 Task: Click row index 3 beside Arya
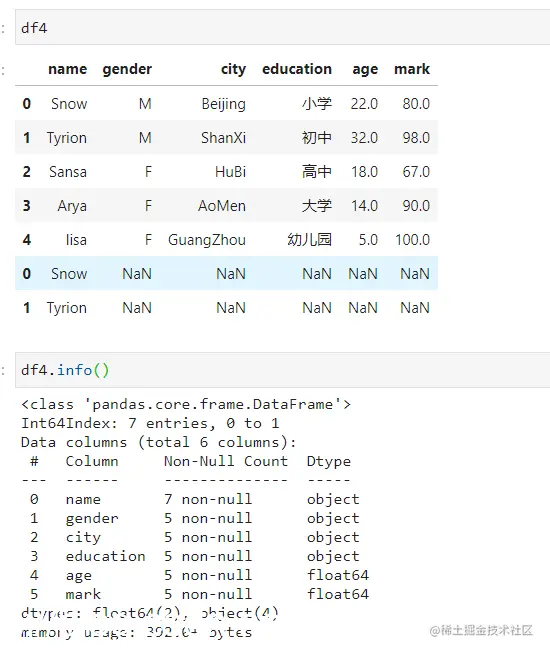coord(27,206)
